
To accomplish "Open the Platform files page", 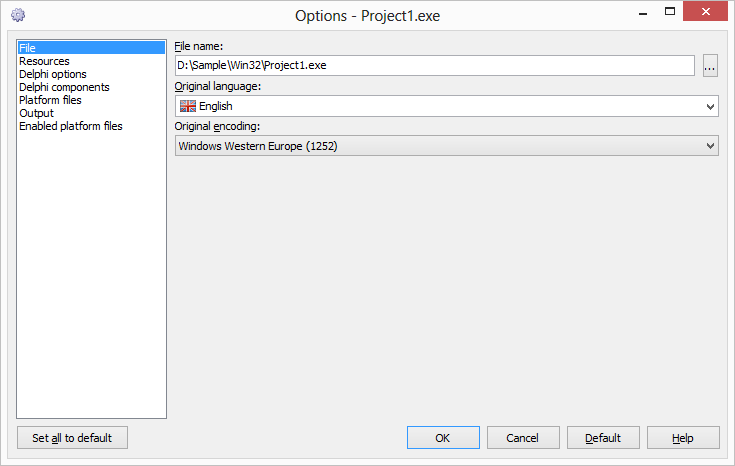I will tap(50, 100).
